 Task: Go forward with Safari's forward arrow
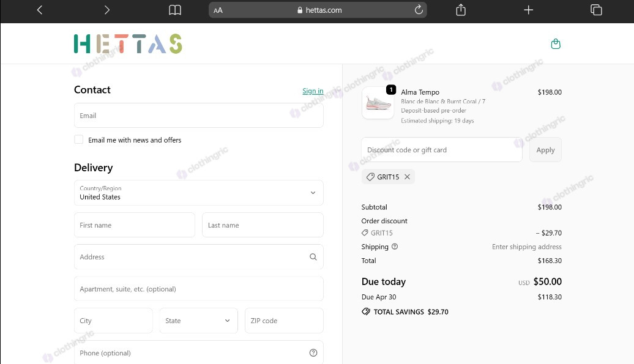pyautogui.click(x=106, y=10)
